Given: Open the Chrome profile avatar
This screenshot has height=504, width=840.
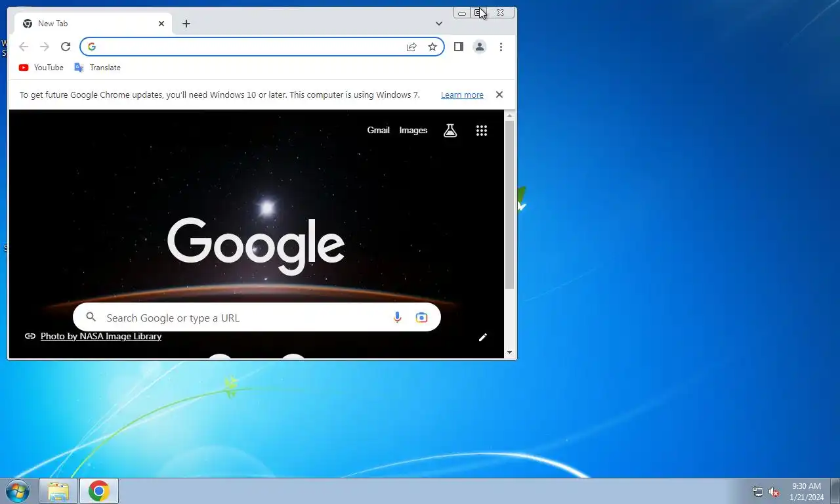Looking at the screenshot, I should pos(480,47).
